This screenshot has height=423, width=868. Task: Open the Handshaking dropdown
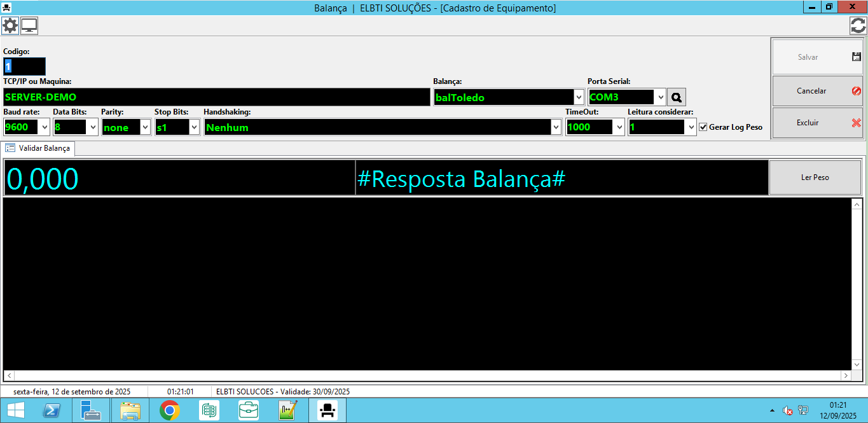point(556,127)
